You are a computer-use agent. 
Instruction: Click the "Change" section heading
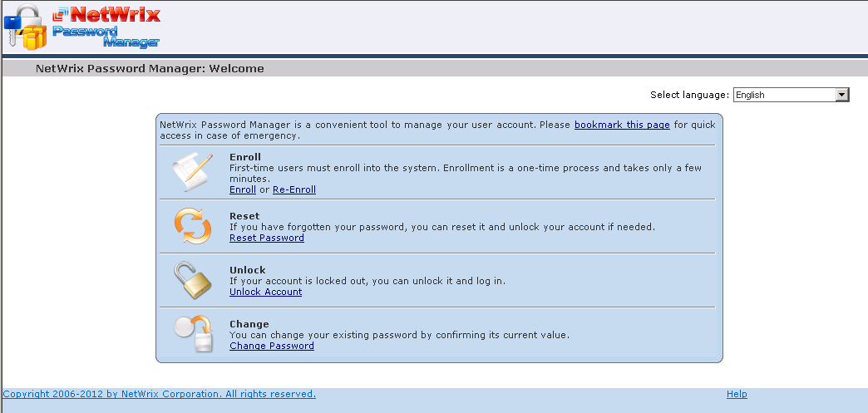pyautogui.click(x=249, y=324)
